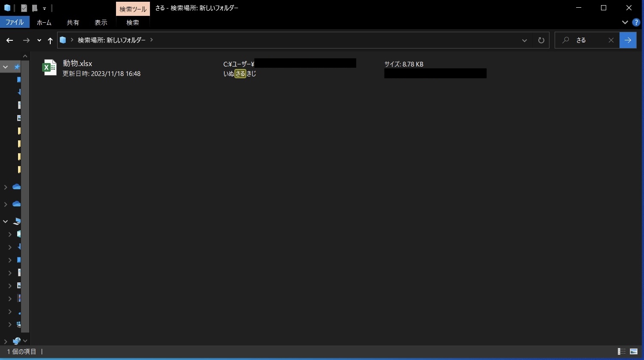Image resolution: width=644 pixels, height=360 pixels.
Task: Expand the ribbon with the chevron
Action: click(625, 22)
